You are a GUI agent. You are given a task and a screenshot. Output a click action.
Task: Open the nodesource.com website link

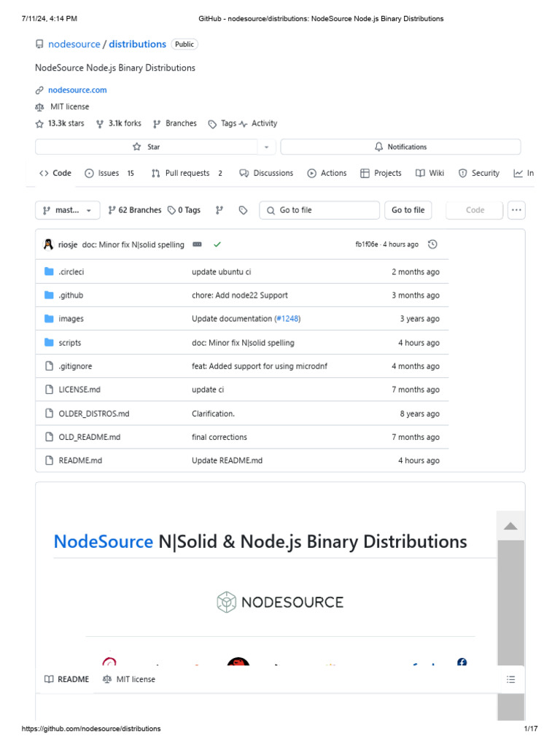(77, 90)
